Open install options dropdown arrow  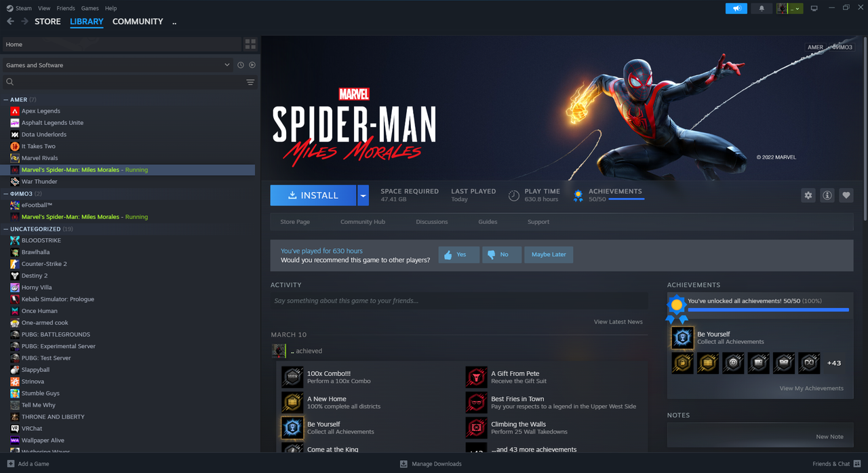[363, 195]
